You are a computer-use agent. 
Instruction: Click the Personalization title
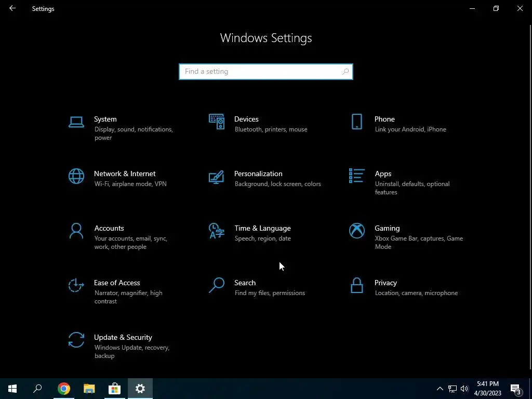pos(258,174)
